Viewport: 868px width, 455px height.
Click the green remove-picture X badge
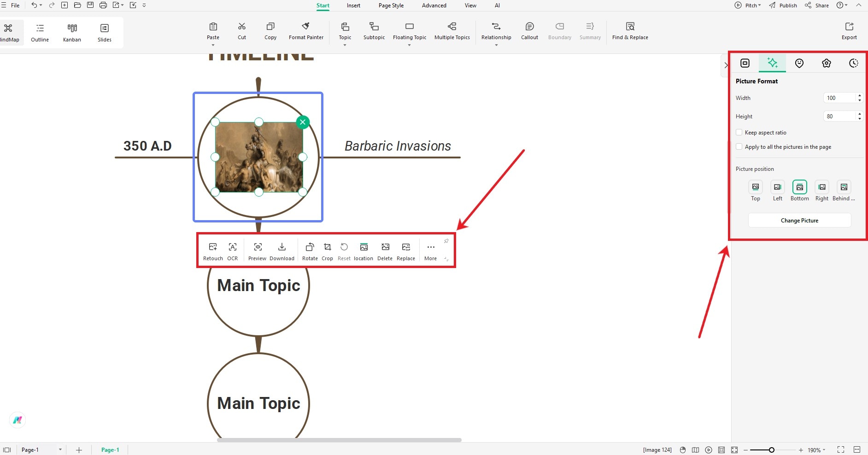303,122
